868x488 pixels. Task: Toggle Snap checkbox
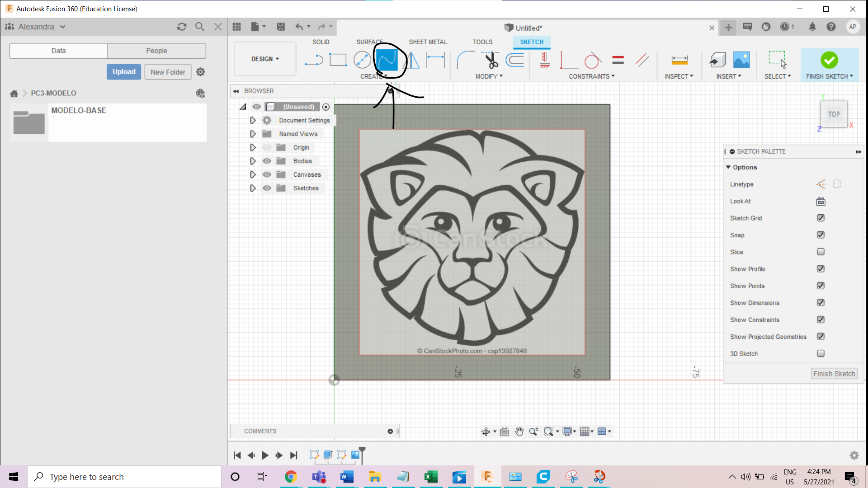(821, 235)
